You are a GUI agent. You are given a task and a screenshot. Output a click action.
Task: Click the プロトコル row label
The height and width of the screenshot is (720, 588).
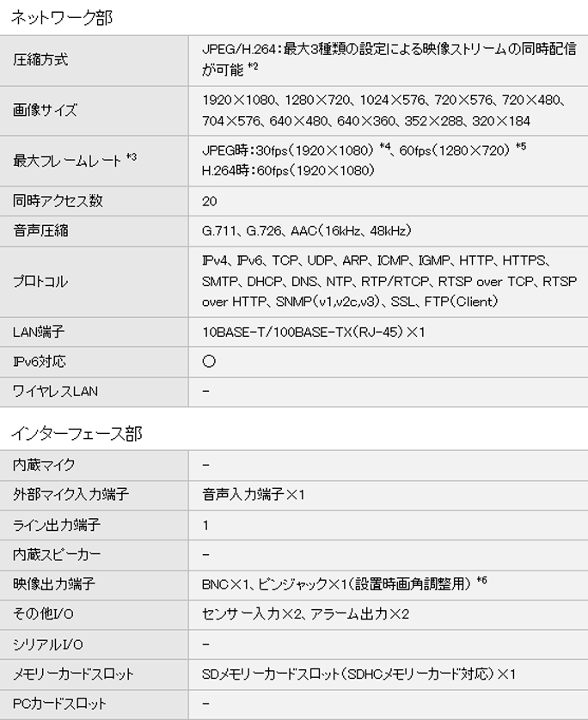pyautogui.click(x=40, y=281)
